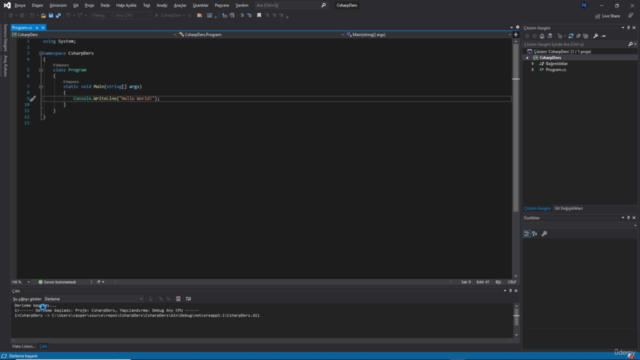Collapse the Main method code block
Screen dimensions: 640x360
click(x=41, y=87)
